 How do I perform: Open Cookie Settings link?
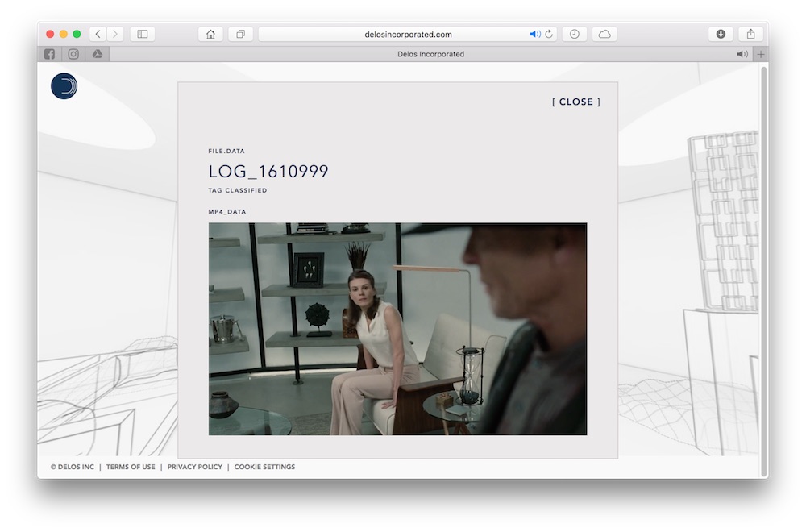click(x=264, y=467)
